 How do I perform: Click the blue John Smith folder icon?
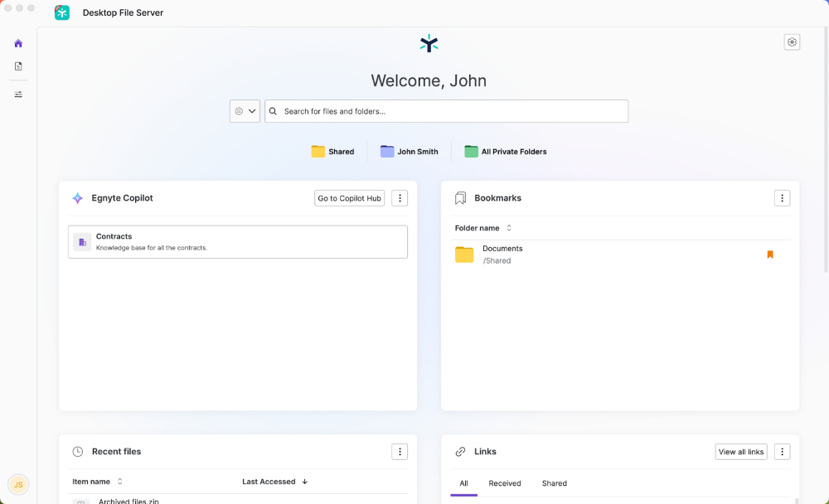click(387, 151)
